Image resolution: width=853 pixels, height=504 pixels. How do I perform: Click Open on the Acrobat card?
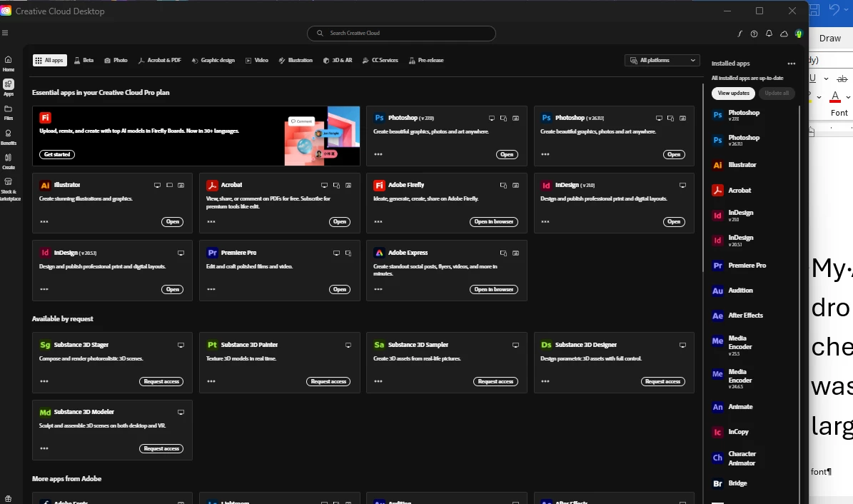tap(340, 221)
